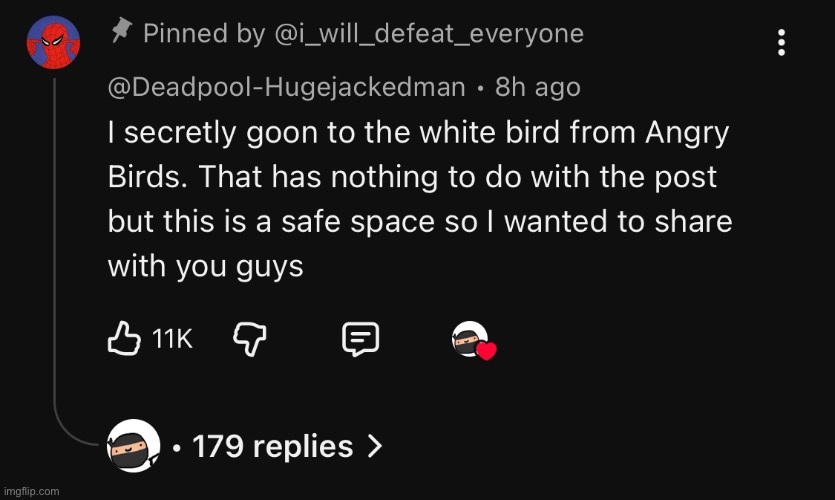Dislike the comment with thumbs down
835x500 pixels.
pyautogui.click(x=246, y=340)
